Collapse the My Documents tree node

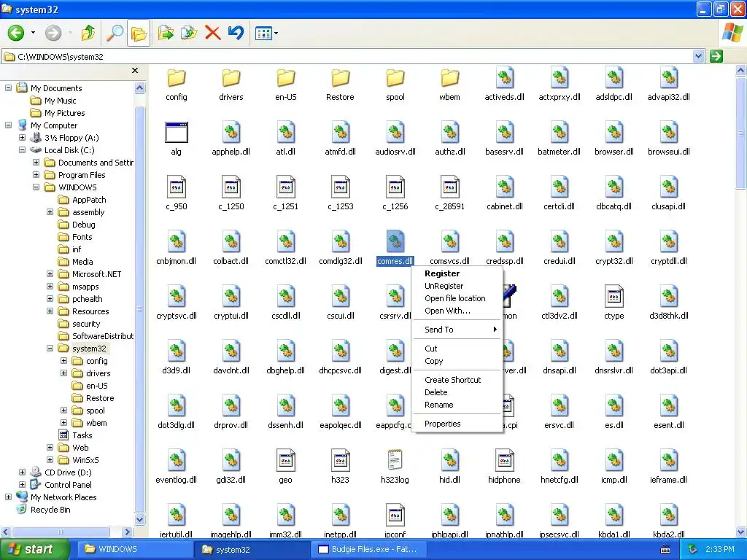[x=8, y=87]
